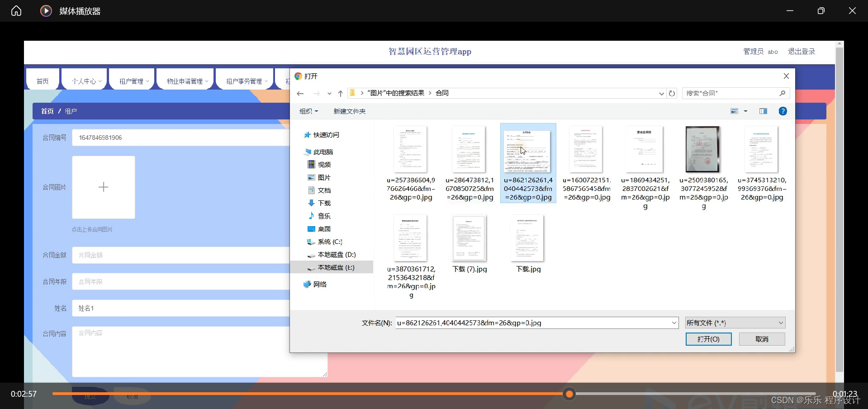Select 网络 in navigation pane
868x409 pixels.
[315, 284]
